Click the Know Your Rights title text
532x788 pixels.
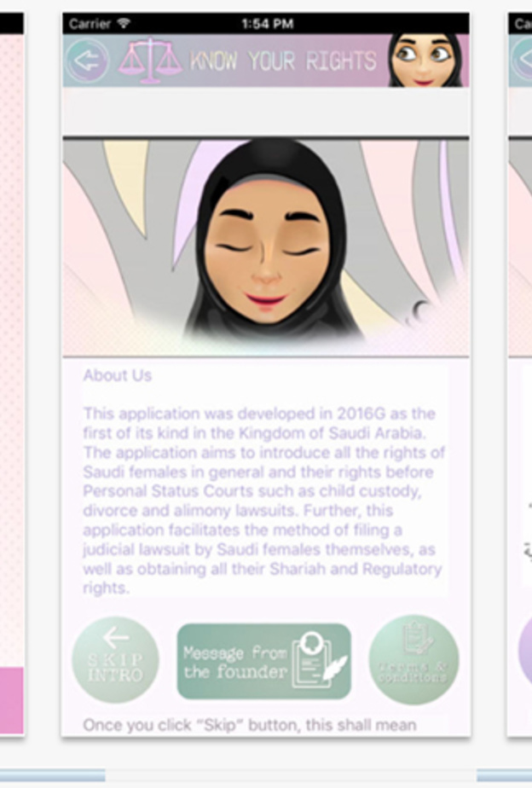tap(283, 61)
